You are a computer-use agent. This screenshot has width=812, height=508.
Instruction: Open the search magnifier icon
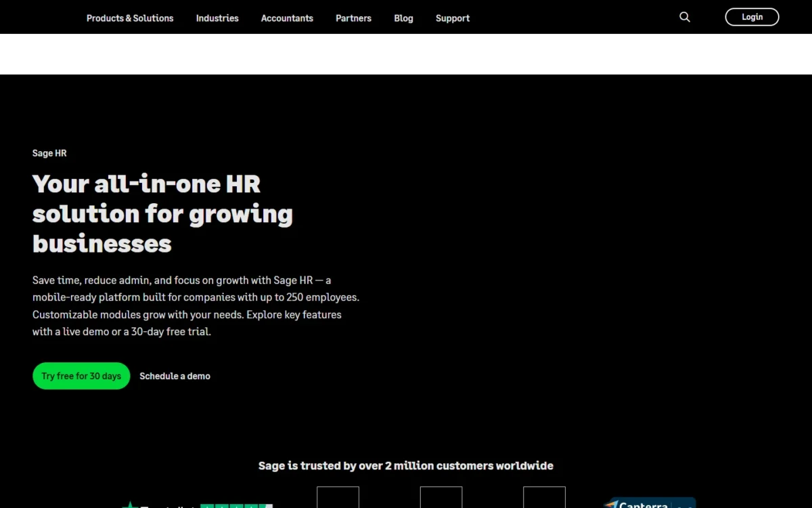[x=685, y=17]
